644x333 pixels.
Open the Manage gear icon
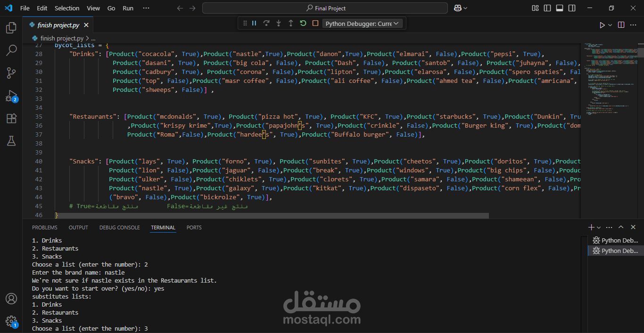tap(11, 321)
